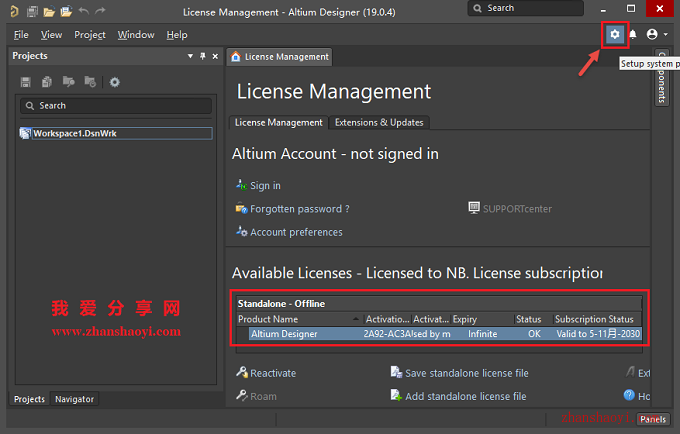Maximize the Altium Designer window
This screenshot has width=680, height=434.
631,9
